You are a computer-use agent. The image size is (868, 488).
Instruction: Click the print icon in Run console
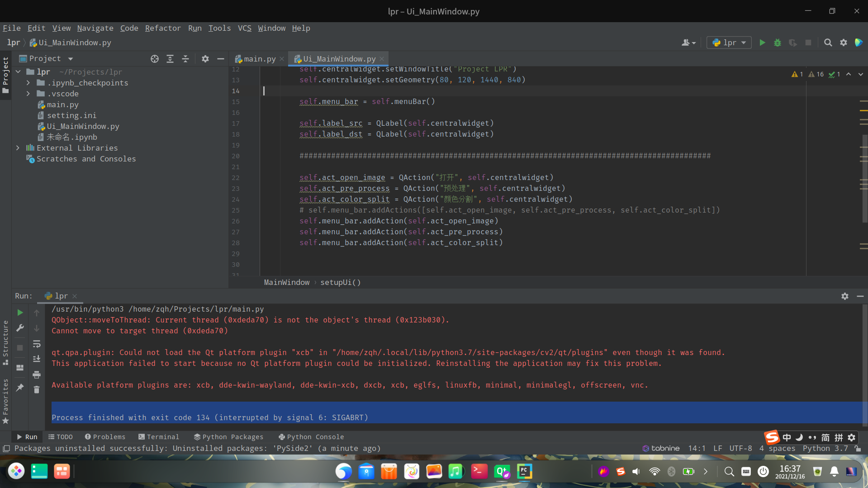37,374
